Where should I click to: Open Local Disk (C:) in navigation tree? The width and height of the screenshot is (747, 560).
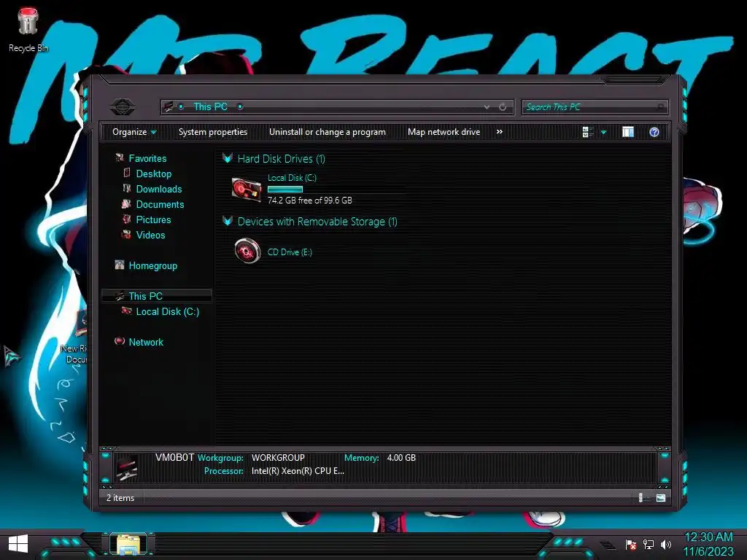click(x=167, y=311)
